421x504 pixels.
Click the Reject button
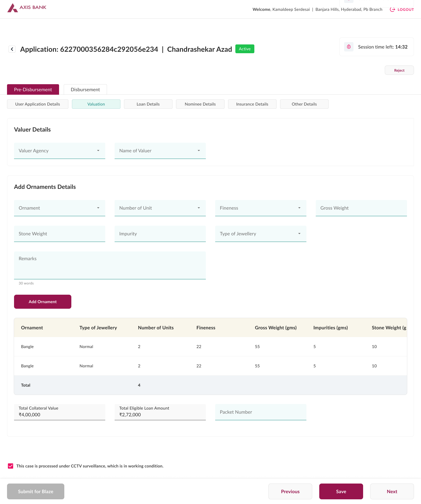pyautogui.click(x=399, y=70)
